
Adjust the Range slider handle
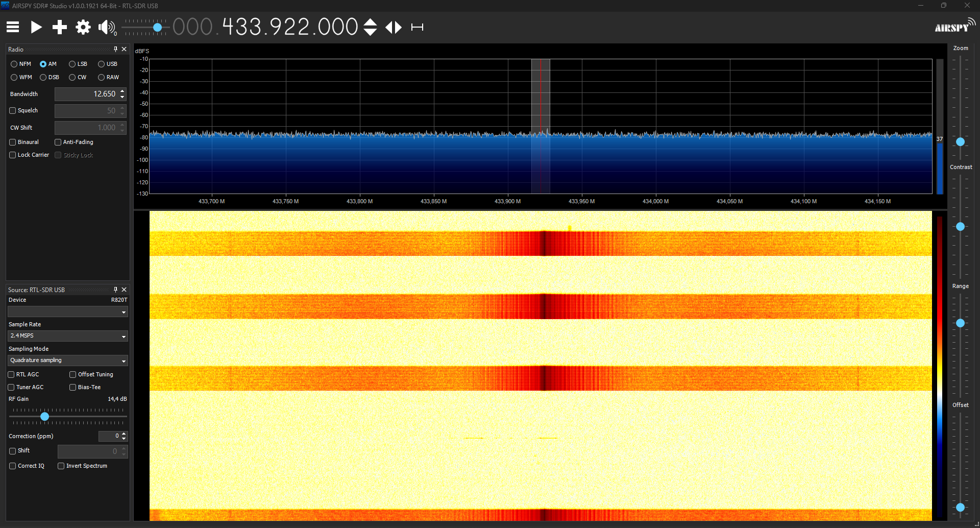[960, 323]
